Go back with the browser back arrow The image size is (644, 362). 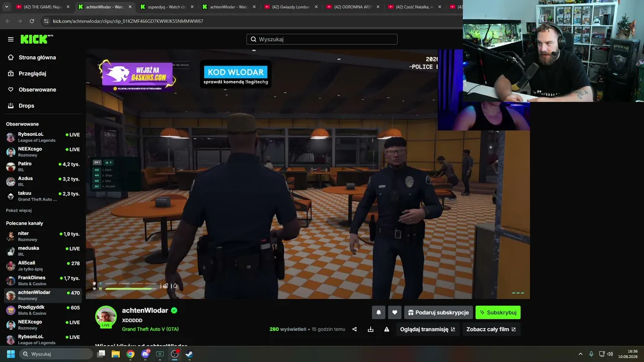point(8,21)
